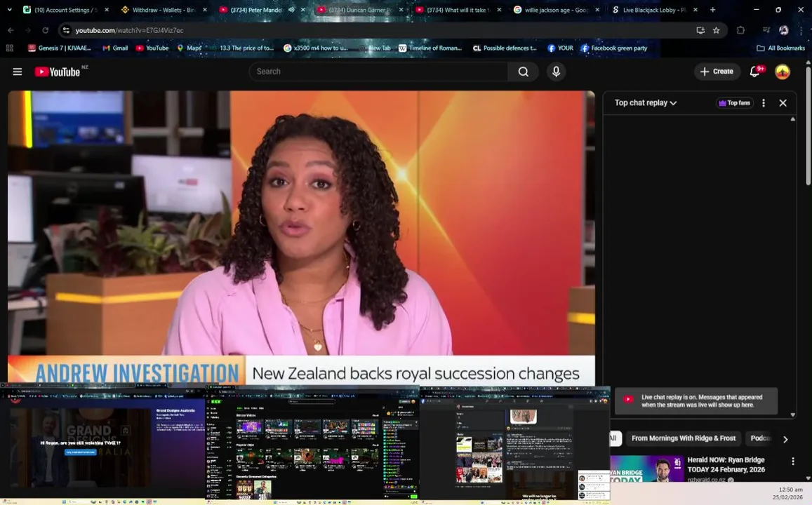Open the Genesis 7 KJVAAE bookmark
This screenshot has height=505, width=812.
tap(60, 48)
